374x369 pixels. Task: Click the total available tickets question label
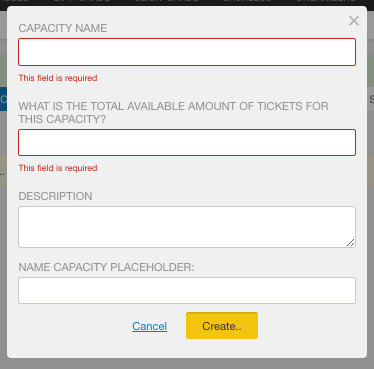(173, 112)
